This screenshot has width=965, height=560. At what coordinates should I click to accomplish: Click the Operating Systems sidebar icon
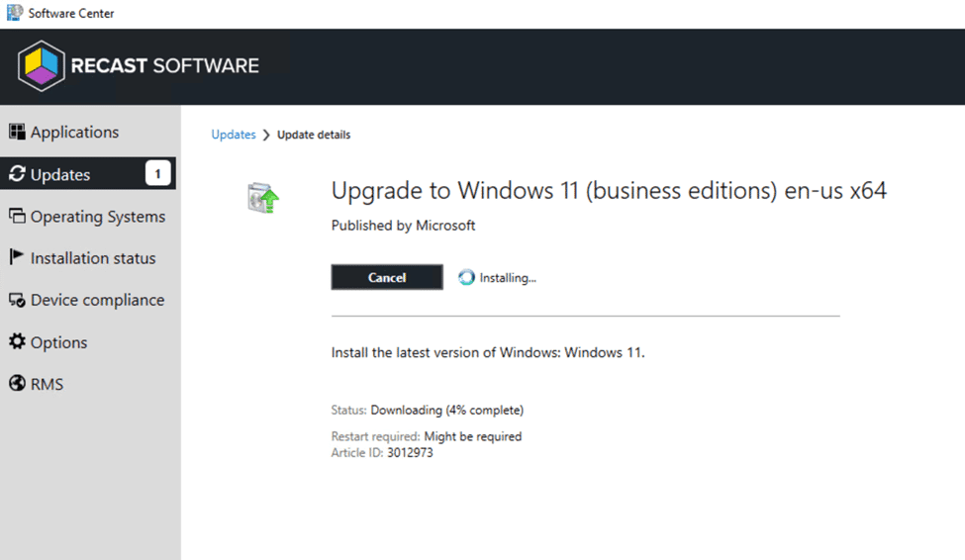(x=17, y=217)
